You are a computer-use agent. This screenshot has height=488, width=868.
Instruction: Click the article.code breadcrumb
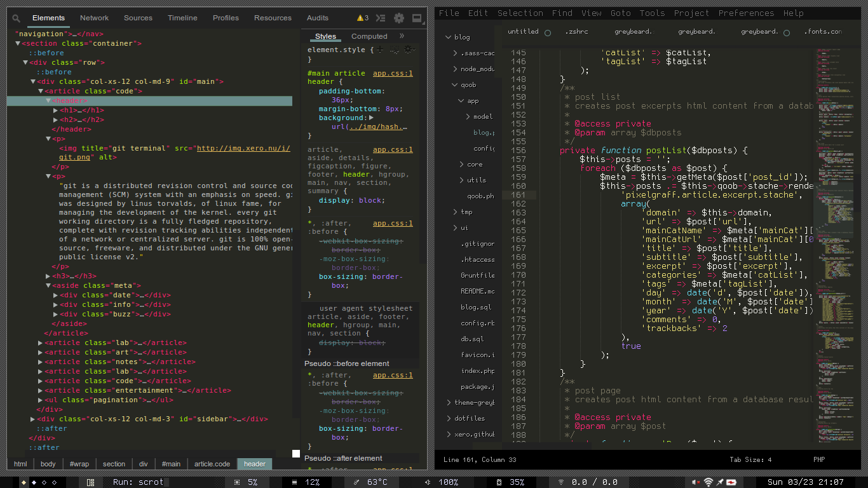coord(212,464)
